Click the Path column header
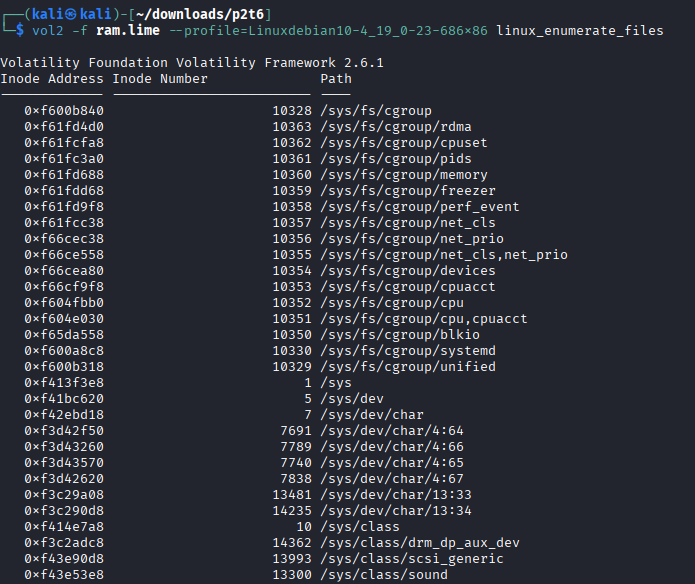695x584 pixels. click(336, 79)
